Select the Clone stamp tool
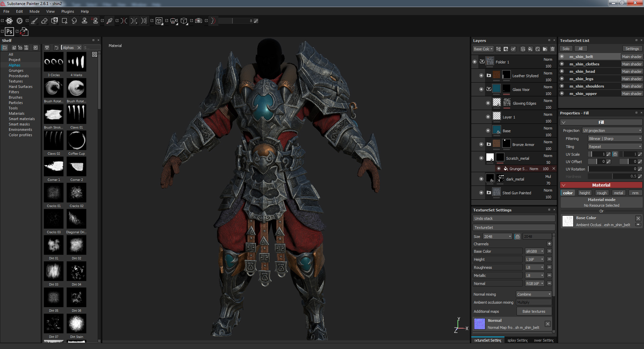The image size is (644, 349). [85, 21]
